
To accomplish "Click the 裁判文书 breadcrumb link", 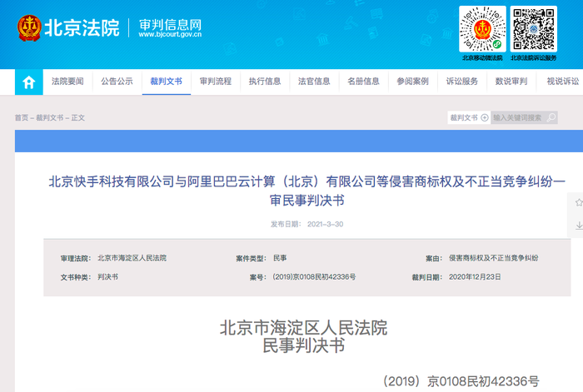I will pyautogui.click(x=49, y=118).
